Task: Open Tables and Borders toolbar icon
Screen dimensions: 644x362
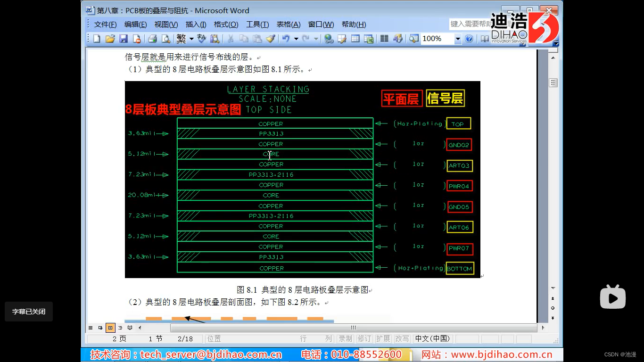Action: coord(342,39)
